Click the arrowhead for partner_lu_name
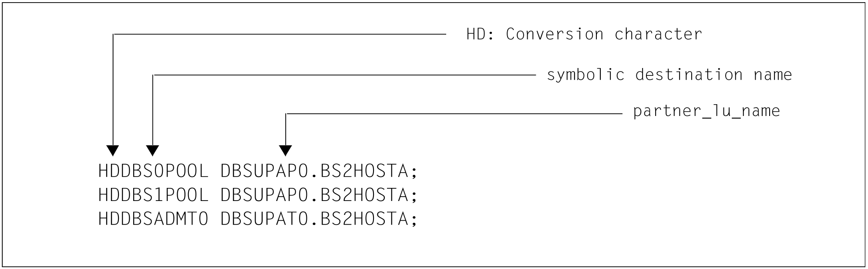 pyautogui.click(x=285, y=150)
